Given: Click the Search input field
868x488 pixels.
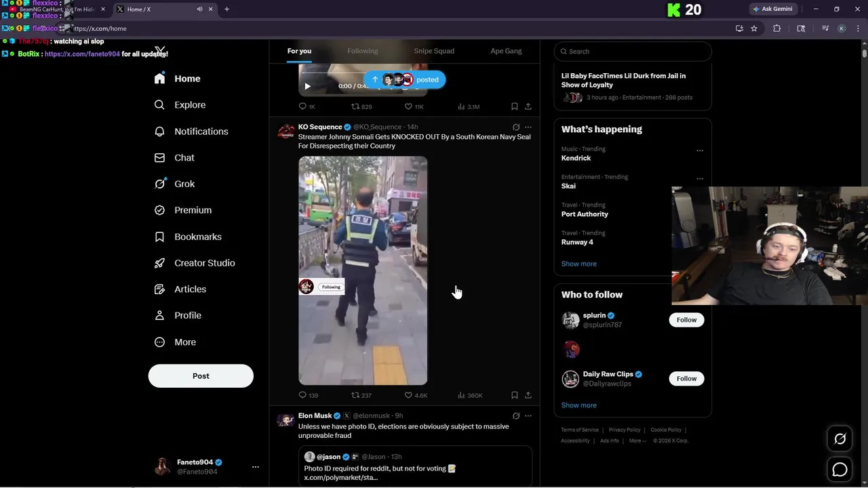Looking at the screenshot, I should click(633, 52).
